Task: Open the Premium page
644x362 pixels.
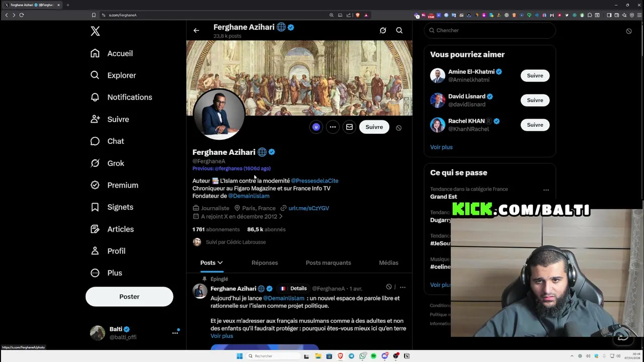Action: [x=114, y=185]
